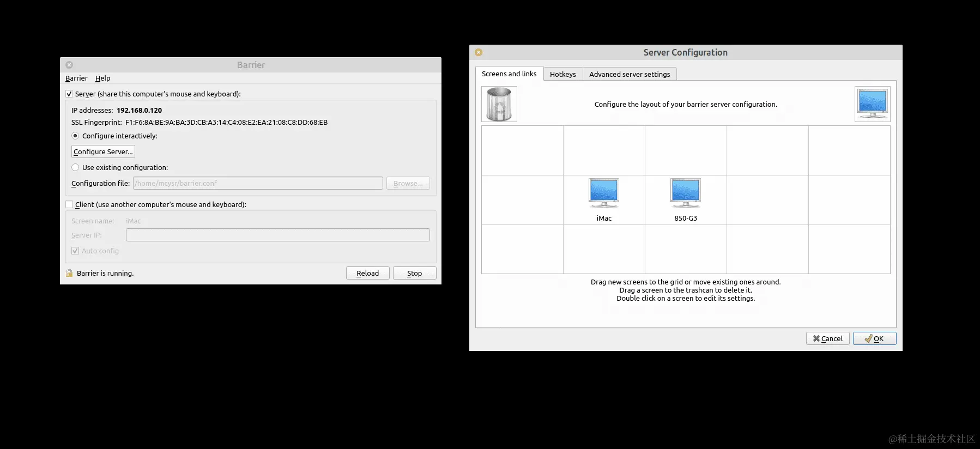Click the Configuration file path field
This screenshot has width=980, height=449.
point(258,183)
